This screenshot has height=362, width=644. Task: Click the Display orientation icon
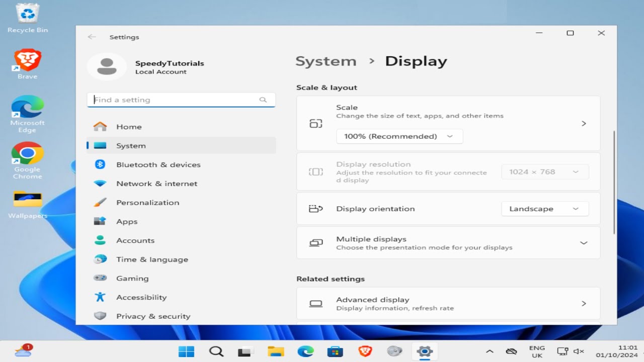coord(315,209)
